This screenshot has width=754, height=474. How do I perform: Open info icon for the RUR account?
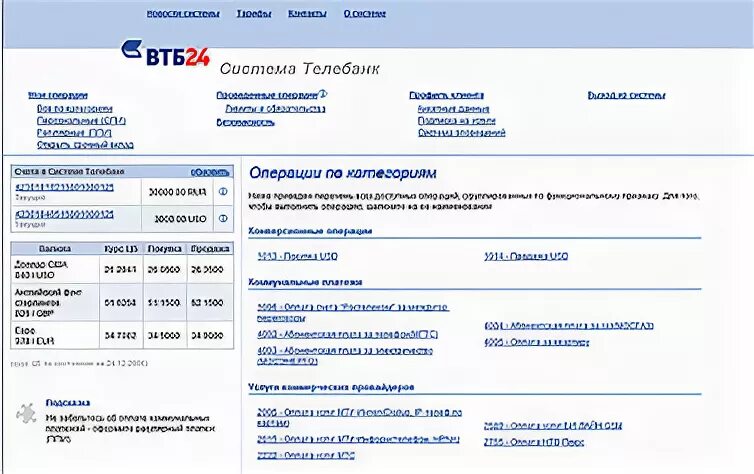click(x=223, y=191)
